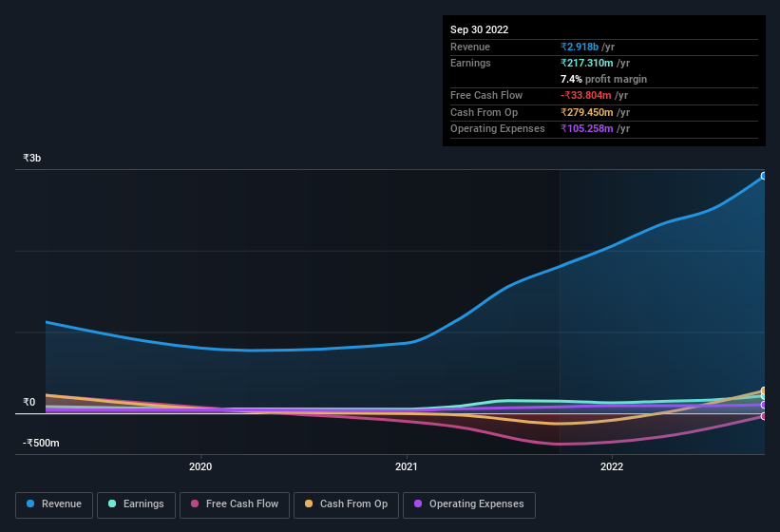Click the ₹2.918b revenue value
Image resolution: width=780 pixels, height=532 pixels.
(580, 47)
